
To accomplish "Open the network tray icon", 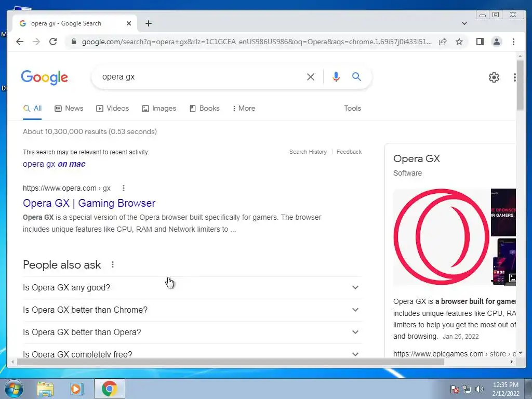I will [467, 389].
